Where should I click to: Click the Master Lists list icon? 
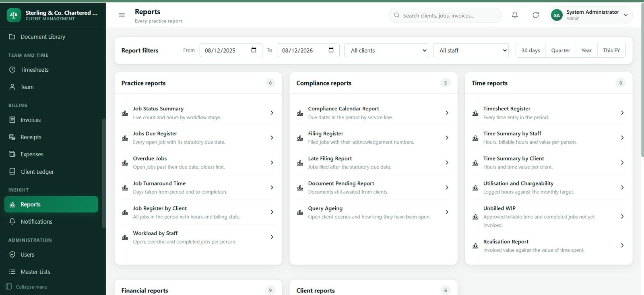pyautogui.click(x=12, y=272)
